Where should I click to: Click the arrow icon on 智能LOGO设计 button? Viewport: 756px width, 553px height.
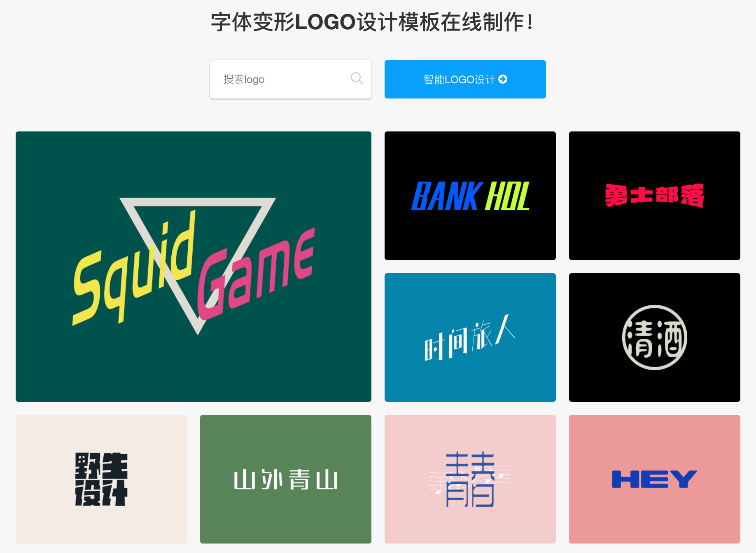pyautogui.click(x=503, y=79)
